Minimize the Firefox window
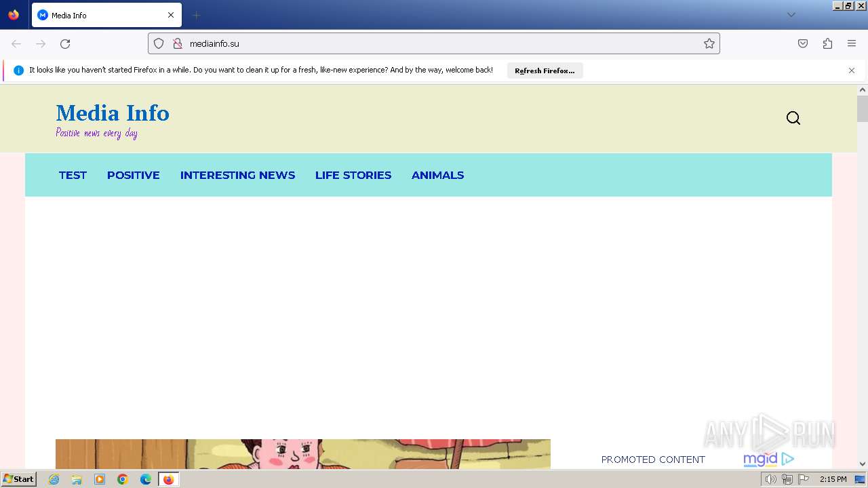The height and width of the screenshot is (488, 868). point(838,5)
